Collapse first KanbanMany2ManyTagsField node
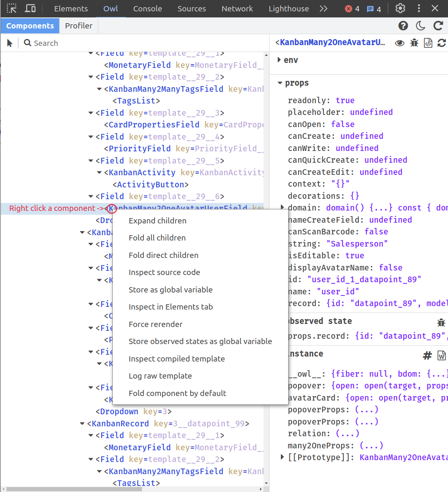Screen dimensions: 448x492 (x=99, y=89)
